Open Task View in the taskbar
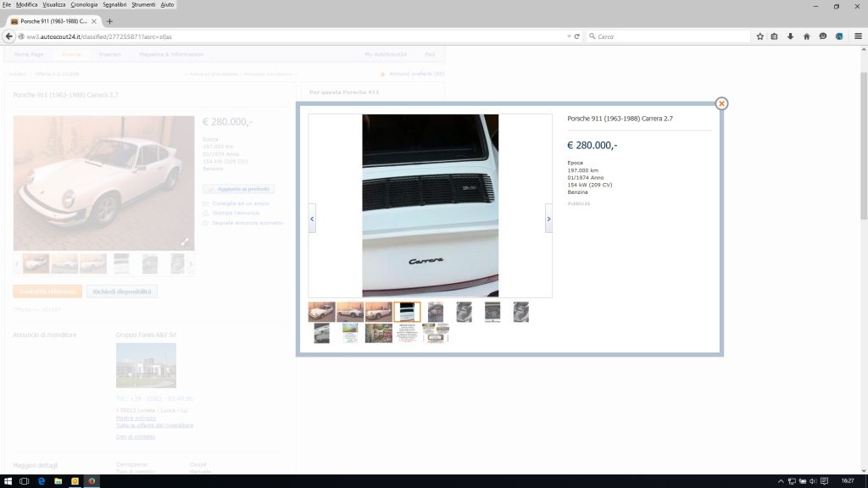The height and width of the screenshot is (488, 868). [24, 481]
